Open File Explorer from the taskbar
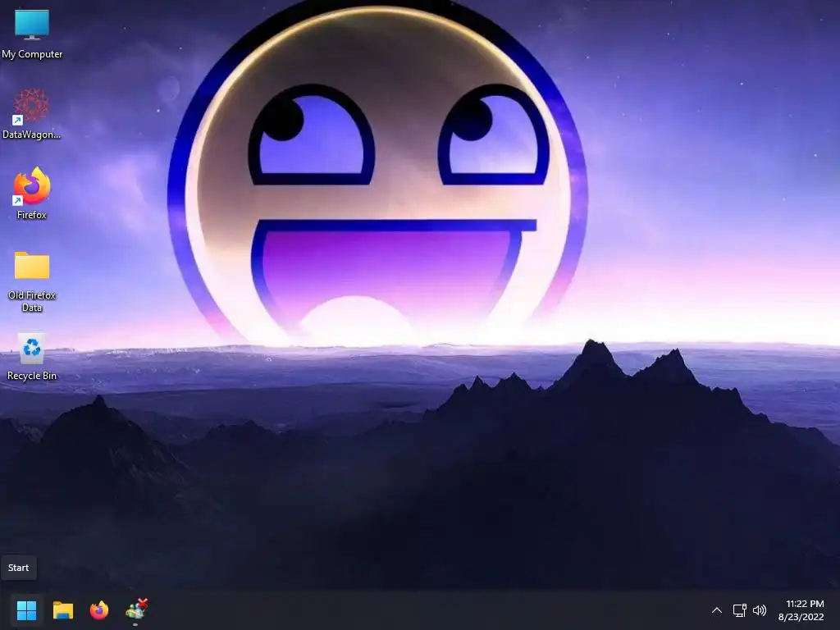Screen dimensions: 840x630 (62, 610)
